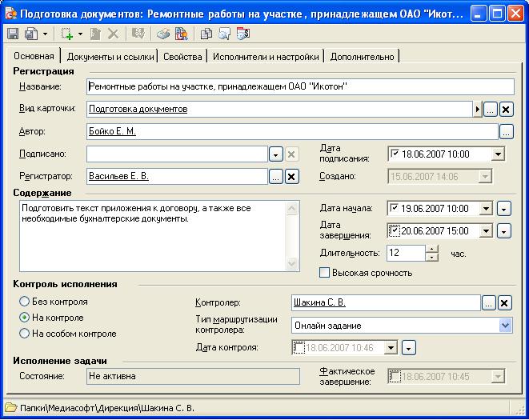Switch to Исполнители и настройки tab
529x420 pixels.
pyautogui.click(x=266, y=57)
